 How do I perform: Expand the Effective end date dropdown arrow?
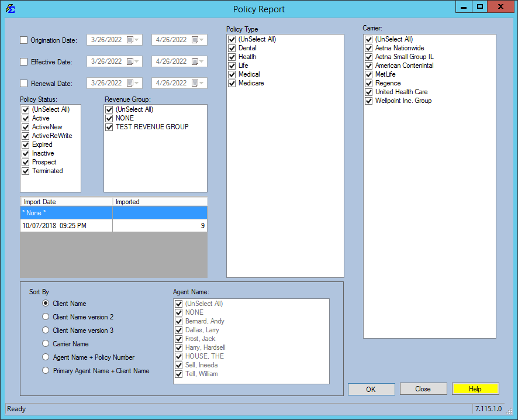[201, 61]
